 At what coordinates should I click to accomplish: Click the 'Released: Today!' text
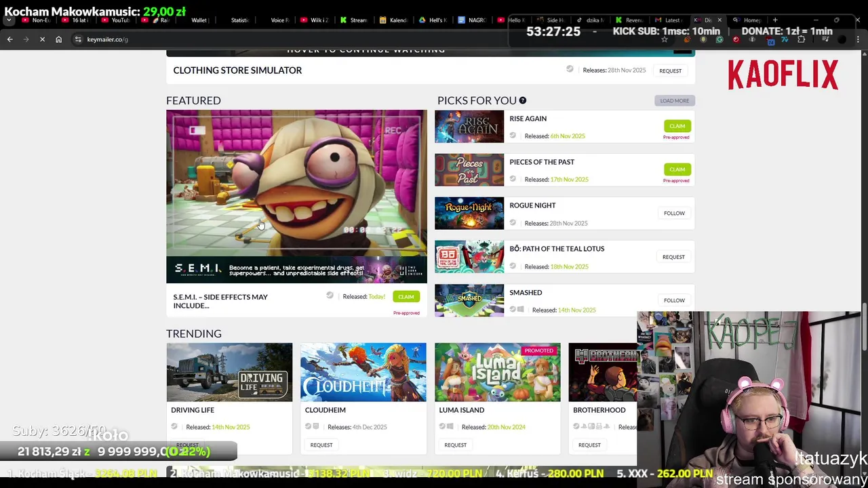tap(364, 296)
